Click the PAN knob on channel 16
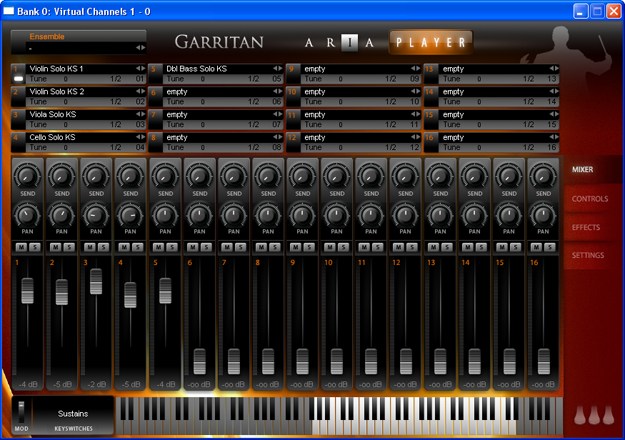 coord(543,215)
